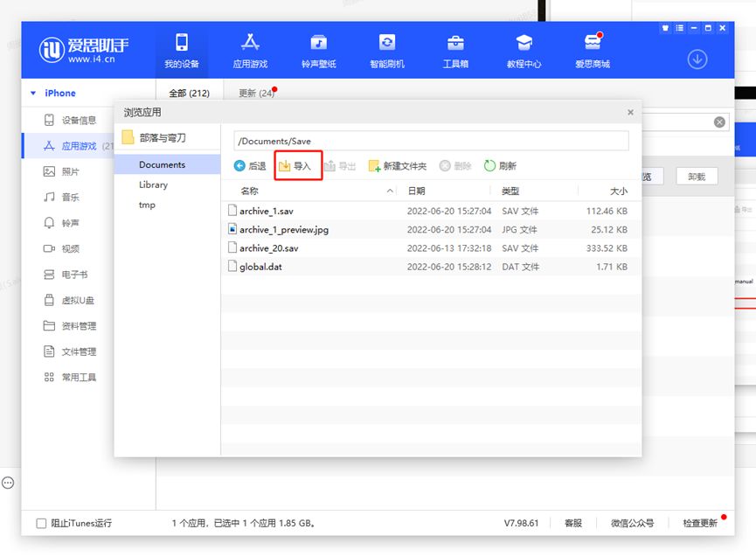The height and width of the screenshot is (557, 756).
Task: Click 333.52 KB size cell
Action: 607,248
